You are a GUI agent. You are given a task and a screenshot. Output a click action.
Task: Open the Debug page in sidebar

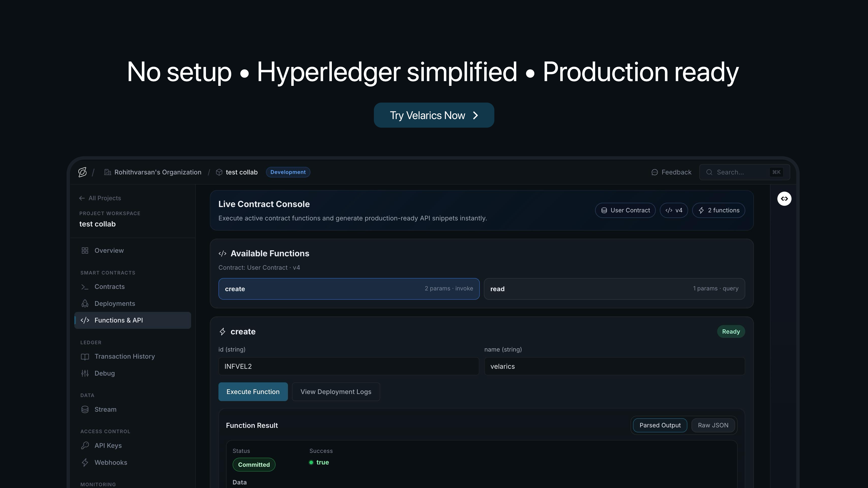[x=104, y=373]
